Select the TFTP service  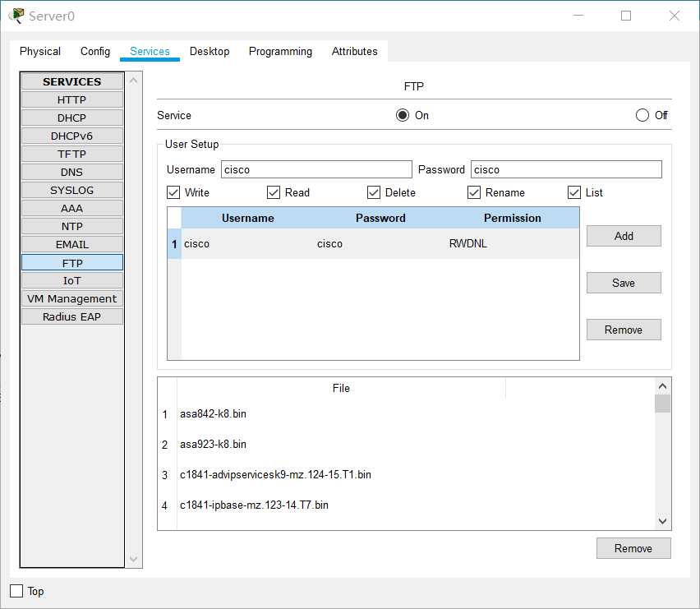[71, 154]
